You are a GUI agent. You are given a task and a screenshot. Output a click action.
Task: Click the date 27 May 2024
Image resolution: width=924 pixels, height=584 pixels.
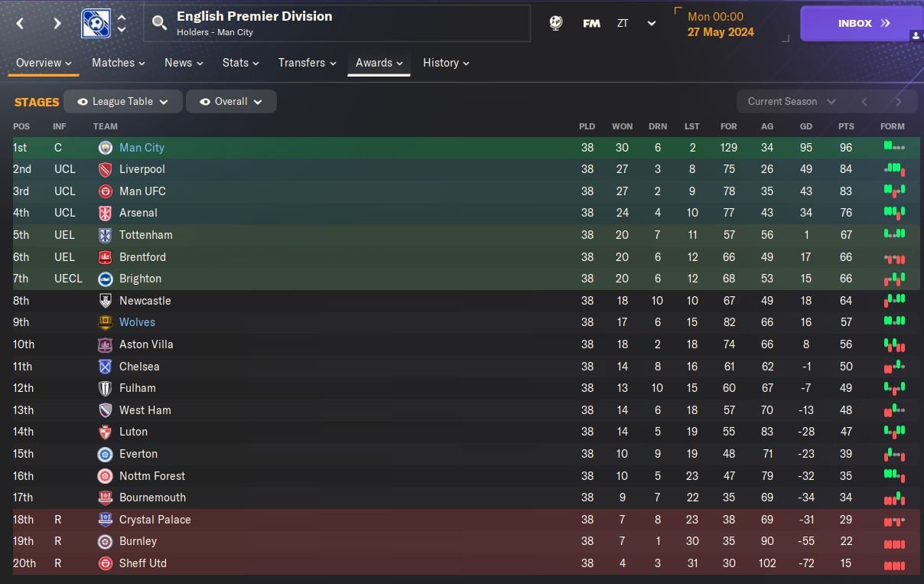(x=720, y=32)
